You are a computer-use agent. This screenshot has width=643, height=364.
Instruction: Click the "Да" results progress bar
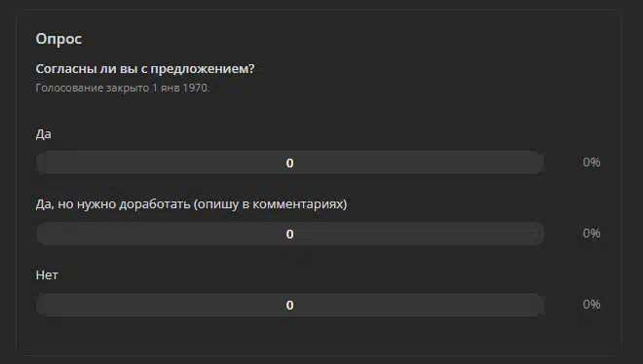[x=290, y=163]
